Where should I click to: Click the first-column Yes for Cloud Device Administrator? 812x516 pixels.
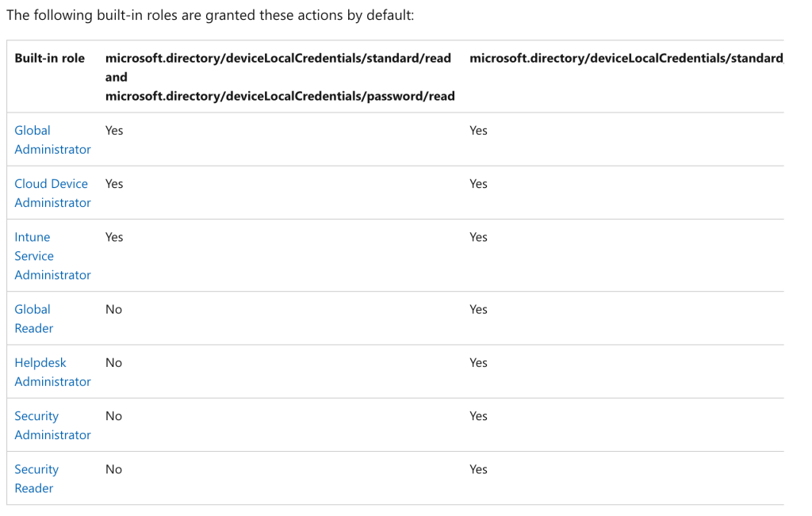tap(114, 183)
